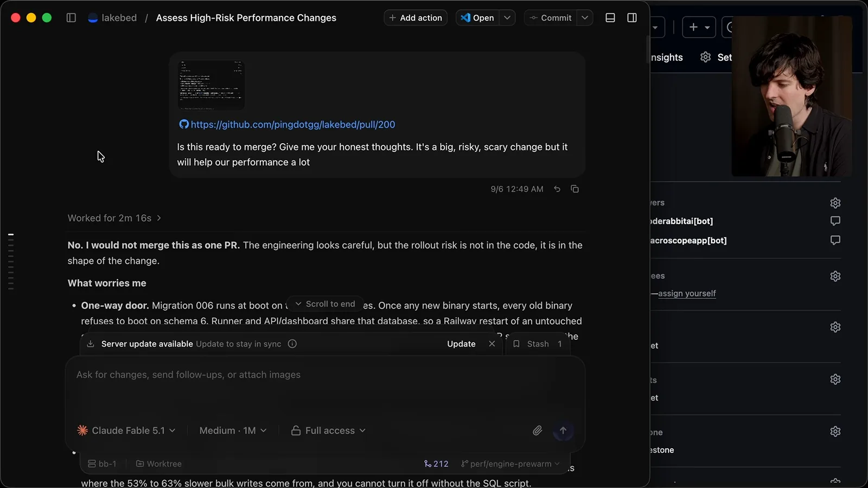Screen dimensions: 868x488
Task: Open the Claude Fable 5.1 model dropdown
Action: (127, 431)
